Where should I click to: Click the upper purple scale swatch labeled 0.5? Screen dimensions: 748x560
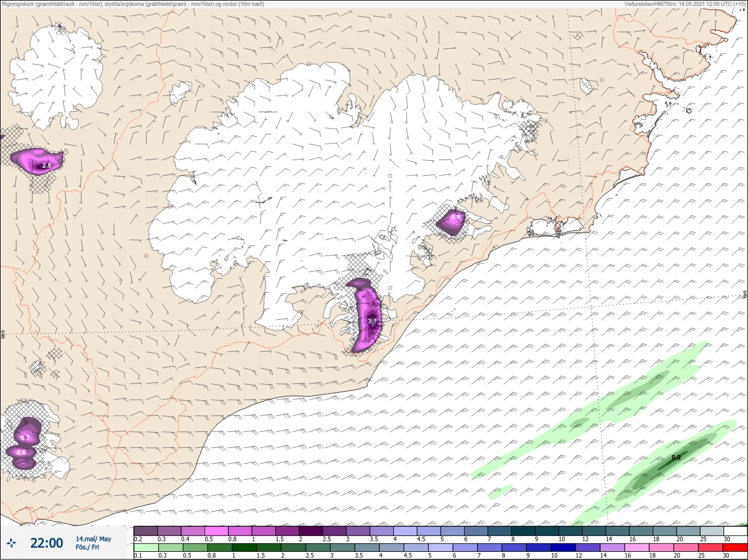[x=217, y=531]
